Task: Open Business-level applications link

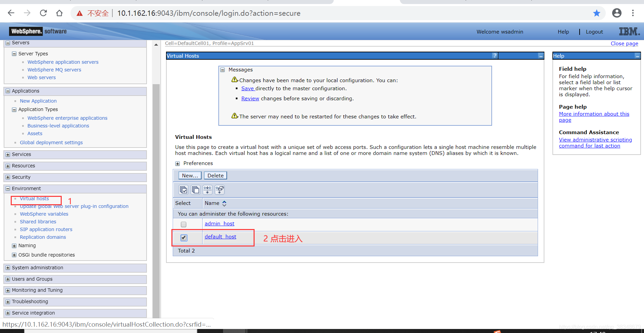Action: click(x=58, y=126)
